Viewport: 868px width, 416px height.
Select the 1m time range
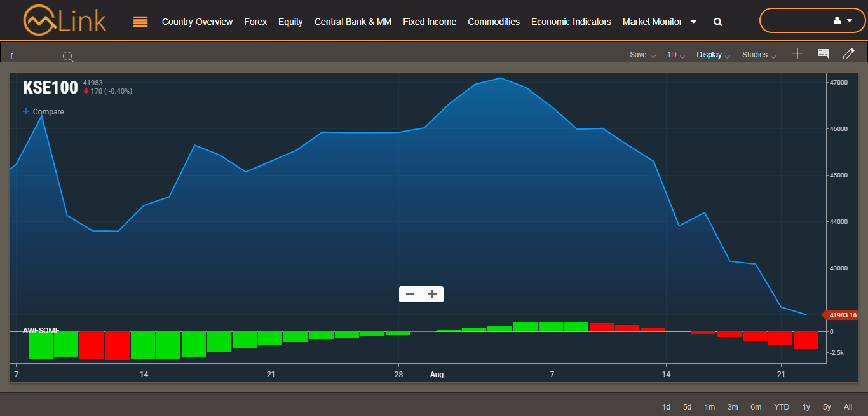[710, 407]
